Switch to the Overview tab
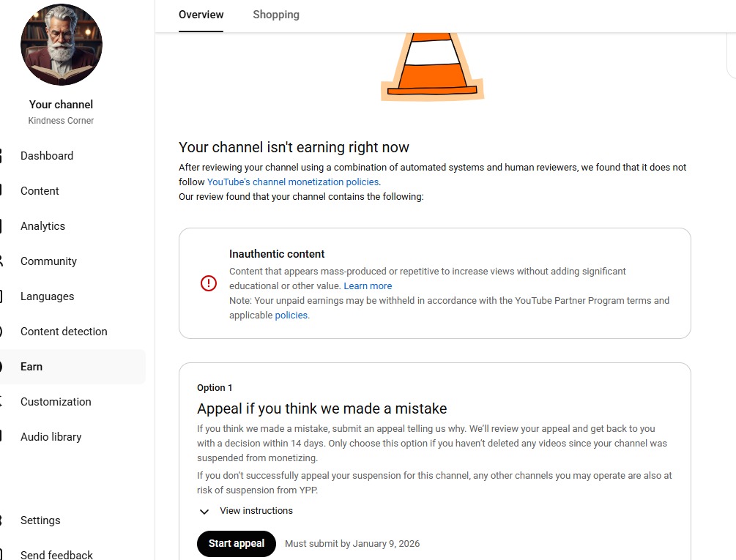The image size is (736, 560). click(x=201, y=15)
